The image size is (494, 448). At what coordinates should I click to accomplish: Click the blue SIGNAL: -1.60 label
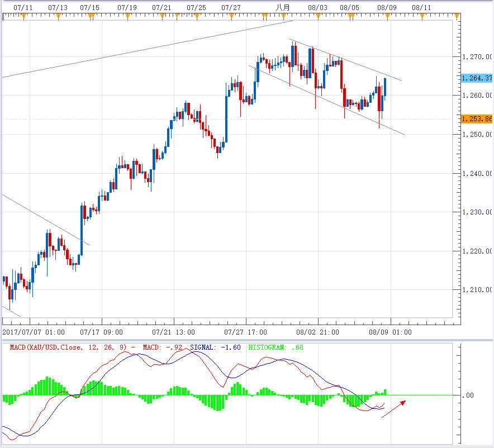point(215,347)
